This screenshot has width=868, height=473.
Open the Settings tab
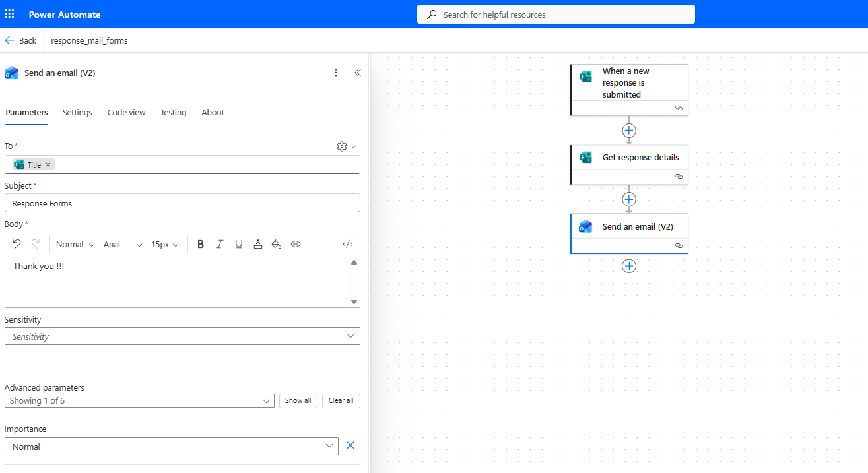pos(77,113)
